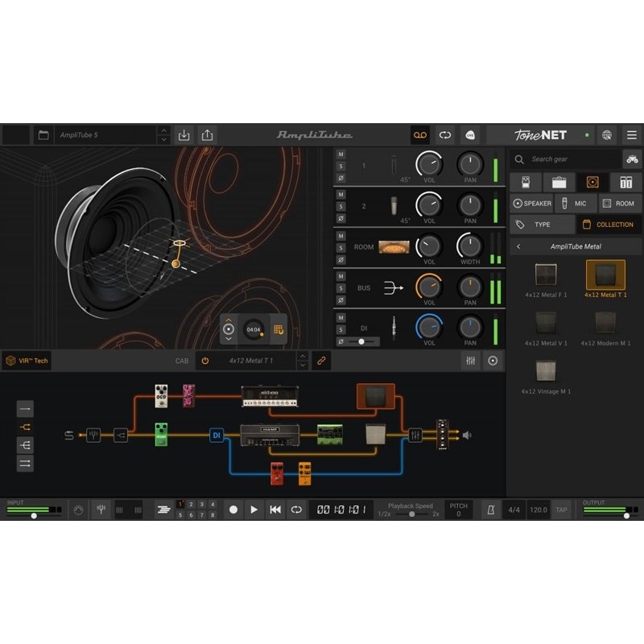
Task: Select the single serial routing layout
Action: (x=25, y=409)
